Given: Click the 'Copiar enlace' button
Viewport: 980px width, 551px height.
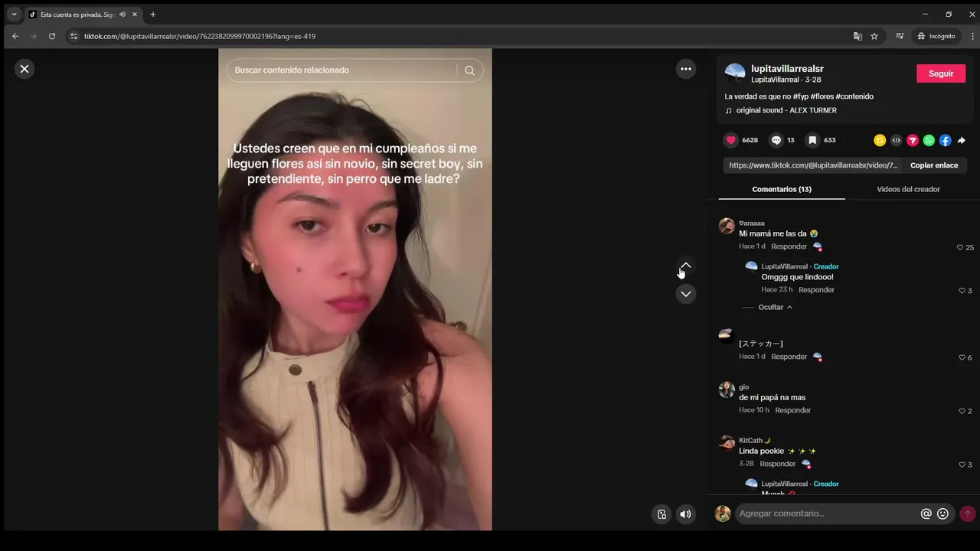Looking at the screenshot, I should 934,165.
